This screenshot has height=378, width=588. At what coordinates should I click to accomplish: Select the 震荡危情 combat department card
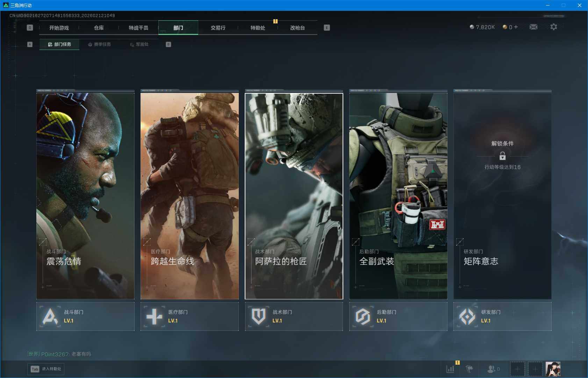coord(85,196)
